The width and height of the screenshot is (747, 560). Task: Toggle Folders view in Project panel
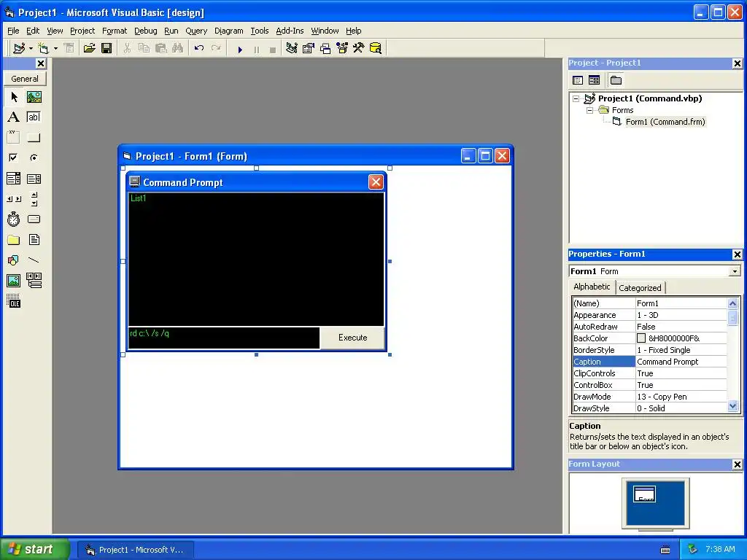tap(616, 80)
